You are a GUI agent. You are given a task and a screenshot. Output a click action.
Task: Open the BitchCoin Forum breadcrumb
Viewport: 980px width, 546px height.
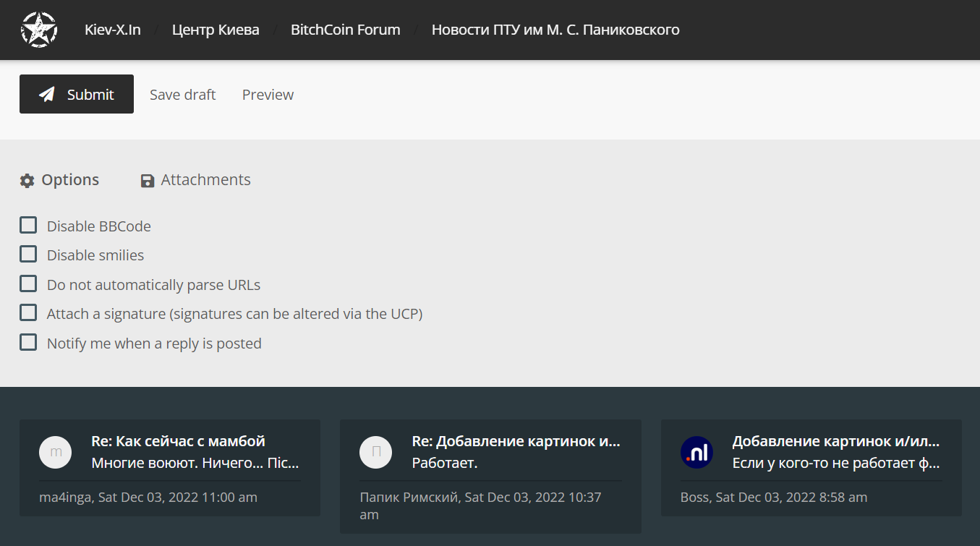pyautogui.click(x=345, y=30)
